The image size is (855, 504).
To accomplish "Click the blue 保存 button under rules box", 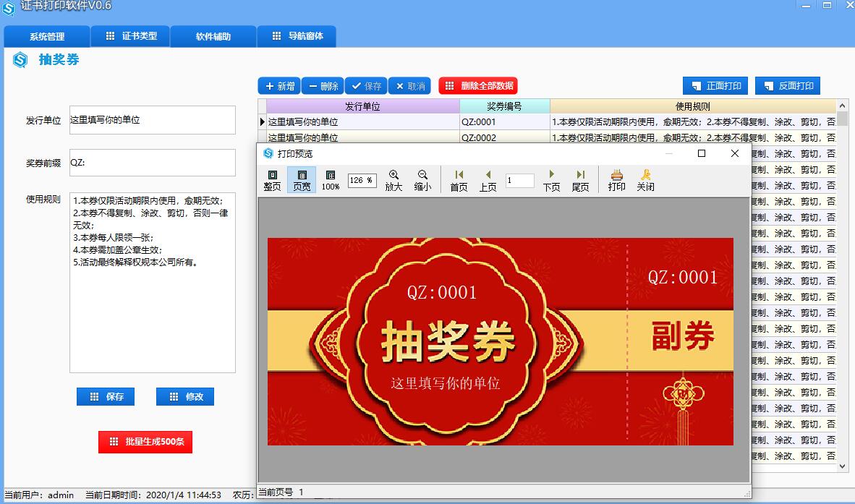I will 105,397.
